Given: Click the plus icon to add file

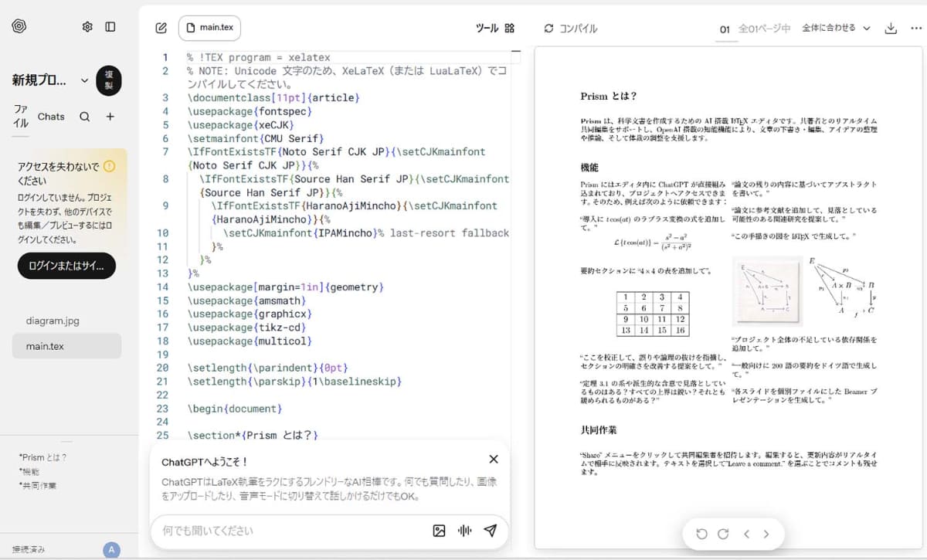Looking at the screenshot, I should point(110,117).
